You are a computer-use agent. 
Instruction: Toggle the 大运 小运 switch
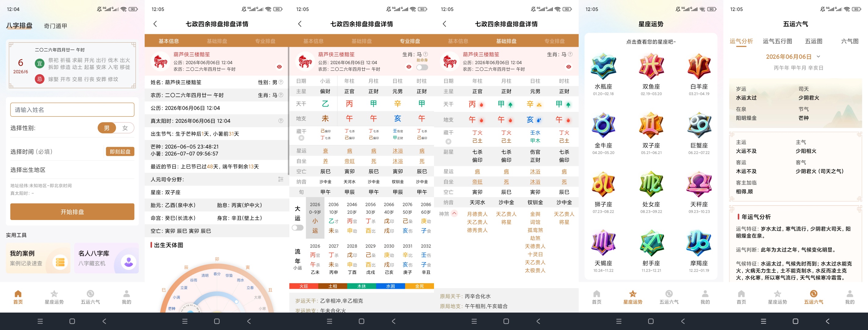click(x=298, y=228)
